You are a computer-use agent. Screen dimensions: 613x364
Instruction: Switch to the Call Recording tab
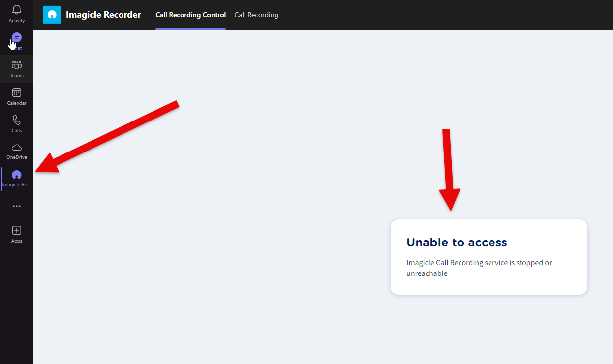tap(256, 15)
